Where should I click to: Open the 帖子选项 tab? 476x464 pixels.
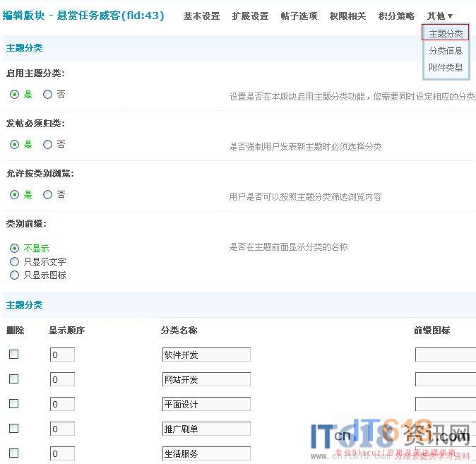[299, 16]
